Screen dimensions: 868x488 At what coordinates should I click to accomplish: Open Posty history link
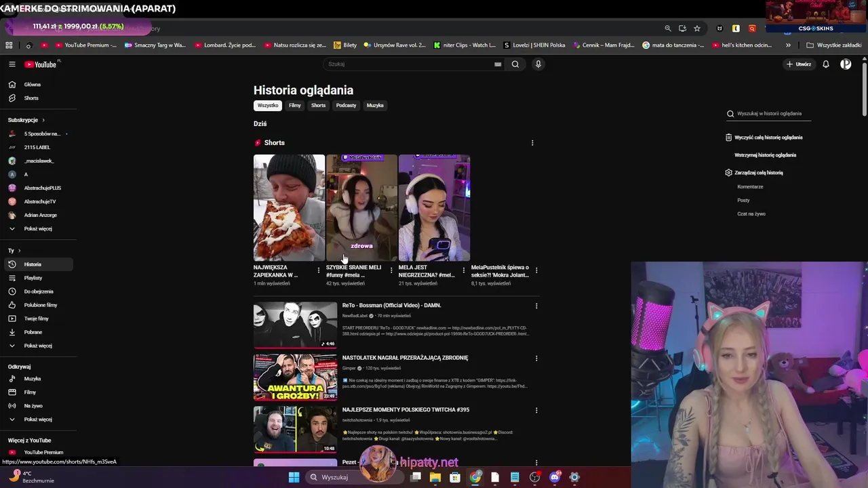pyautogui.click(x=743, y=201)
